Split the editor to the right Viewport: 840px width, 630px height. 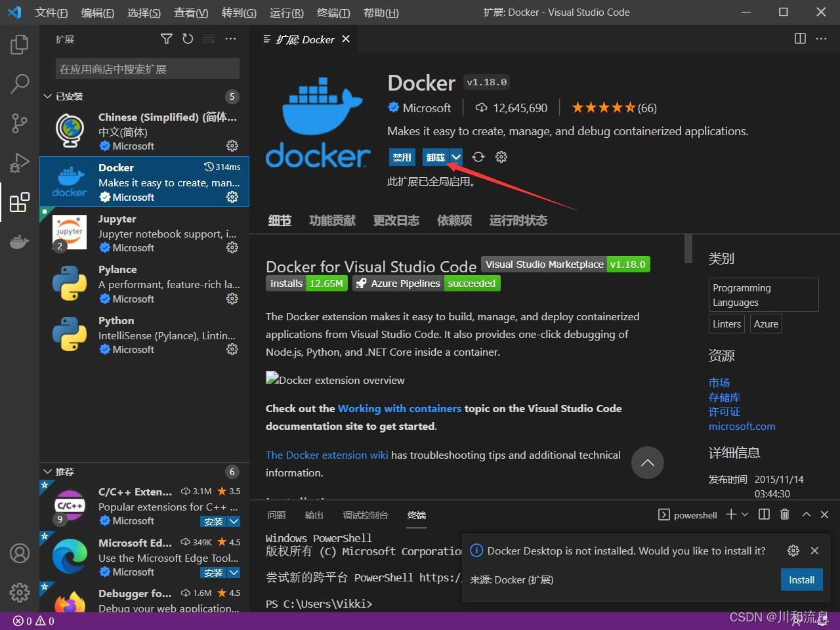coord(800,39)
